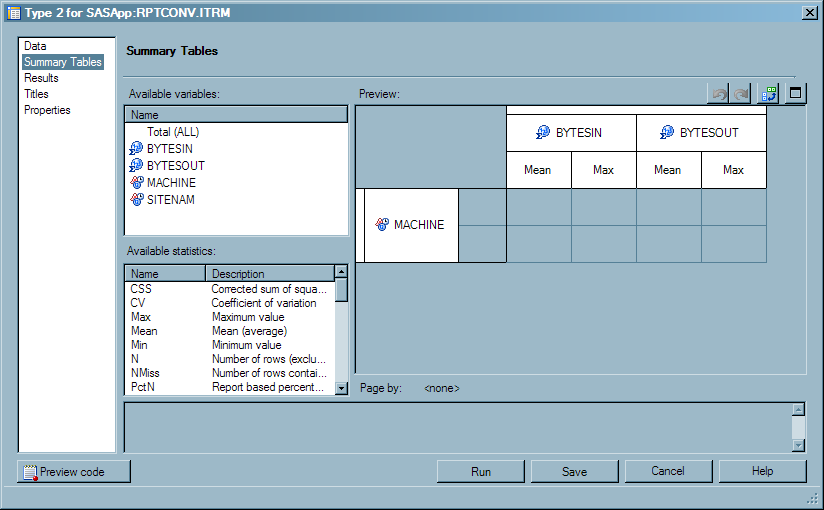
Task: Click the MACHINE variable icon in available variables
Action: pyautogui.click(x=137, y=182)
